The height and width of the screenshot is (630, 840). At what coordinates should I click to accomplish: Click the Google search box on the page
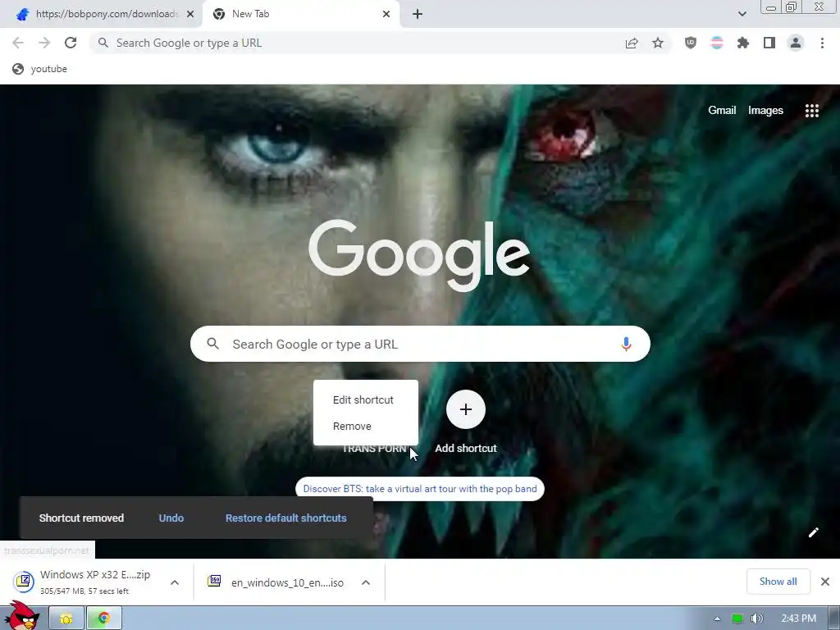(420, 344)
